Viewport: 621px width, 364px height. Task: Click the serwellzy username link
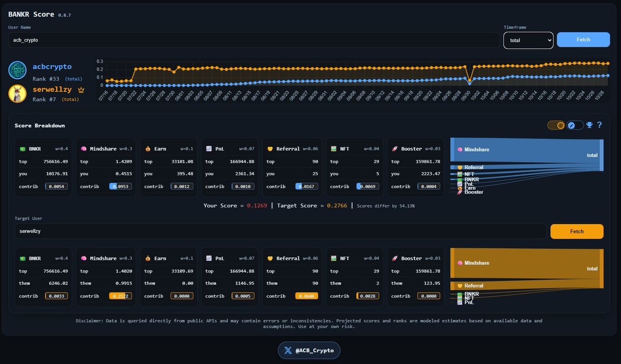coord(52,90)
